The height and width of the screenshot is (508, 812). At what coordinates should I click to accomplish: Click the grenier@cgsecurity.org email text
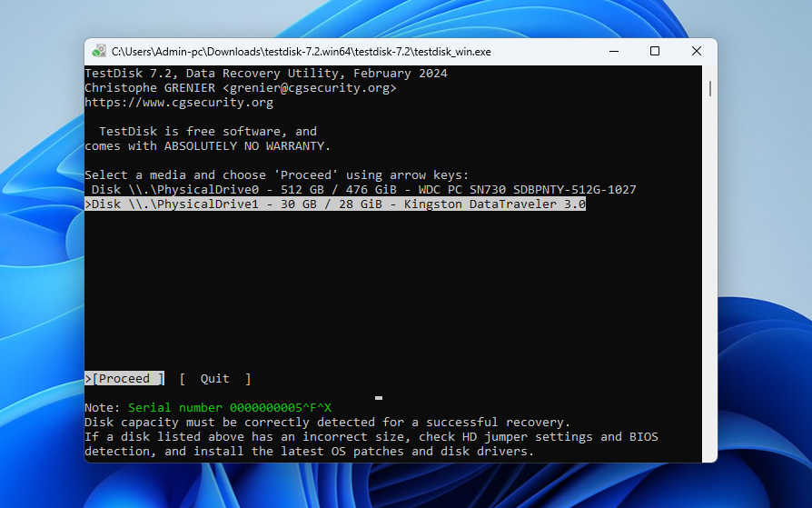point(310,88)
